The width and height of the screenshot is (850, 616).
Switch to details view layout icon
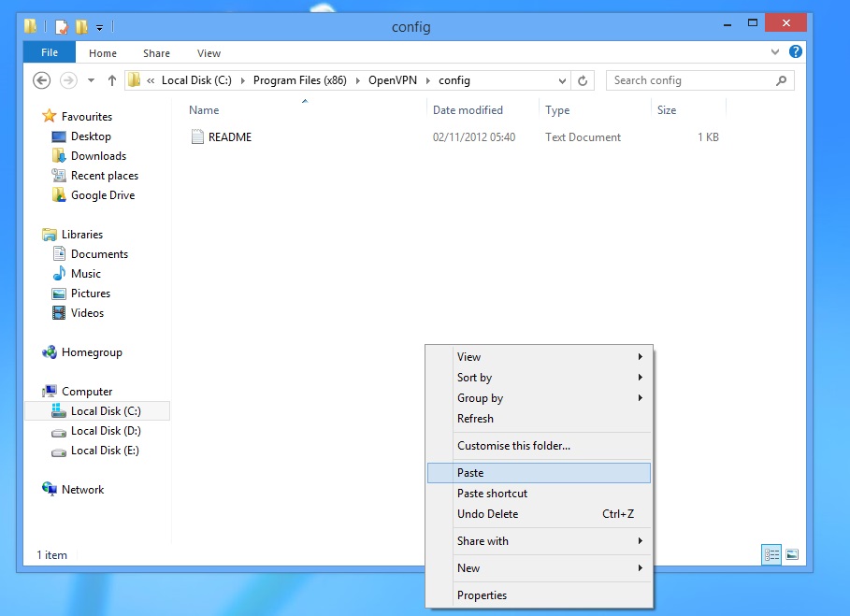point(771,554)
